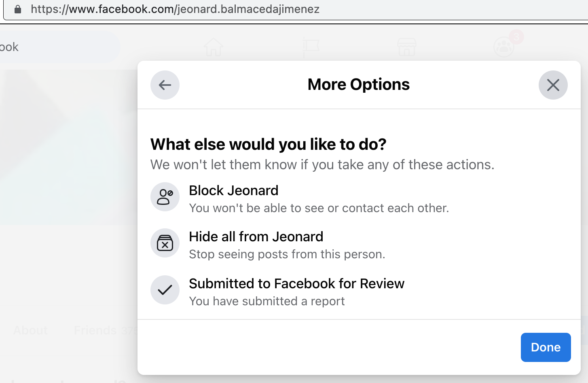Open the Marketplace storefront icon
Screen dimensions: 588x383
click(407, 47)
